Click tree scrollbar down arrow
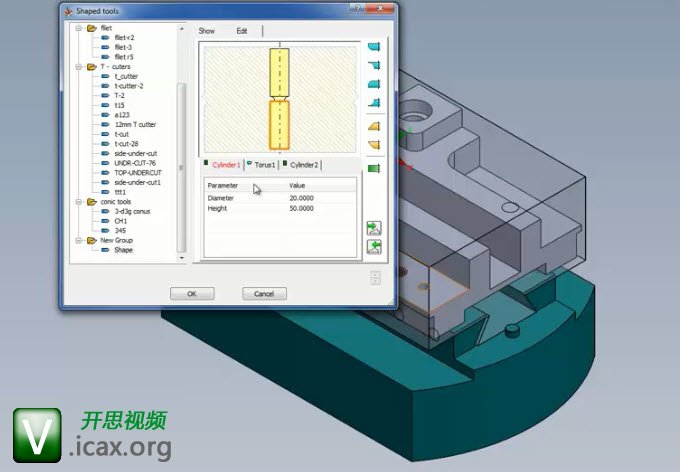Screen dimensions: 680x472 [x=182, y=258]
